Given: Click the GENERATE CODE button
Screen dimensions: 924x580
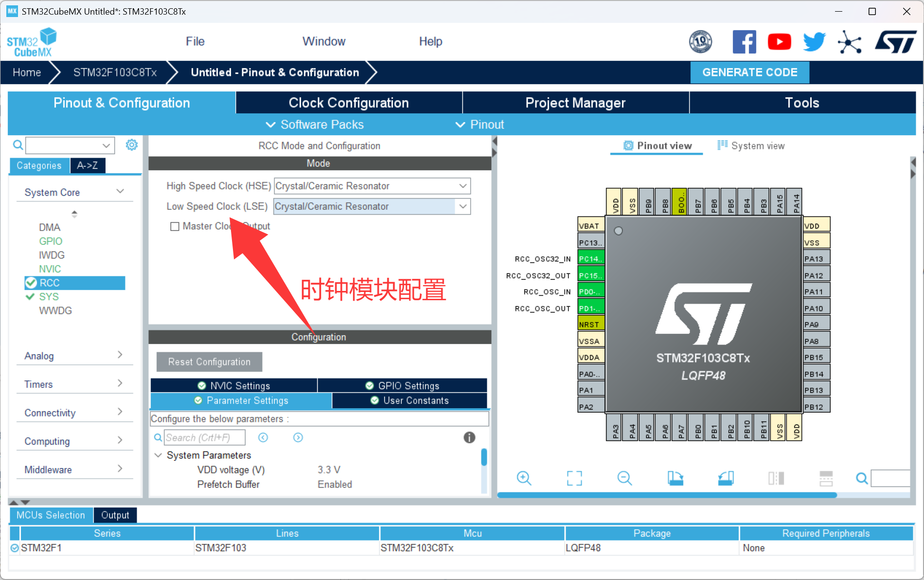Looking at the screenshot, I should 750,72.
